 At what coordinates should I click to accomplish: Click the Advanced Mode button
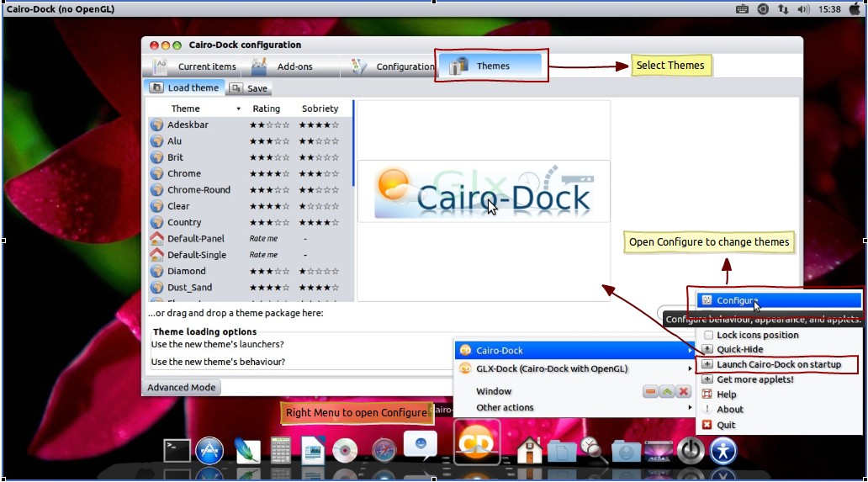click(182, 388)
